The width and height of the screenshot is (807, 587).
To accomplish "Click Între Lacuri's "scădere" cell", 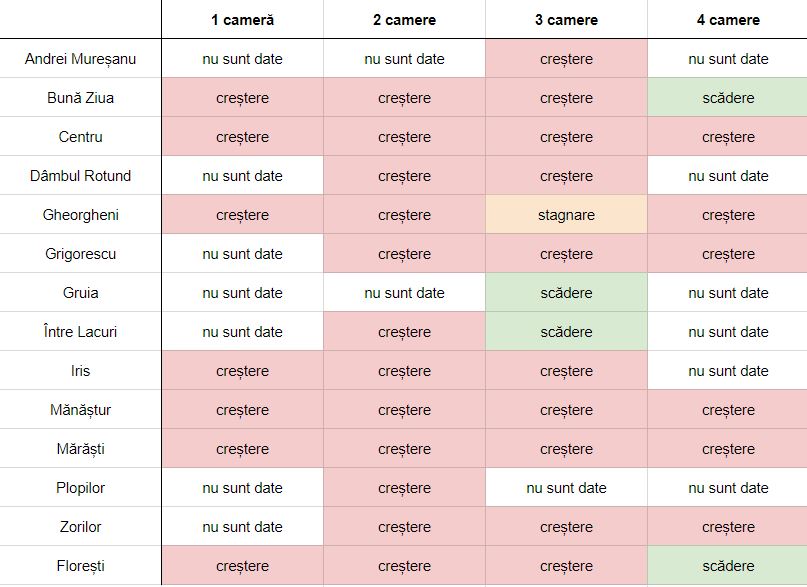I will coord(566,332).
